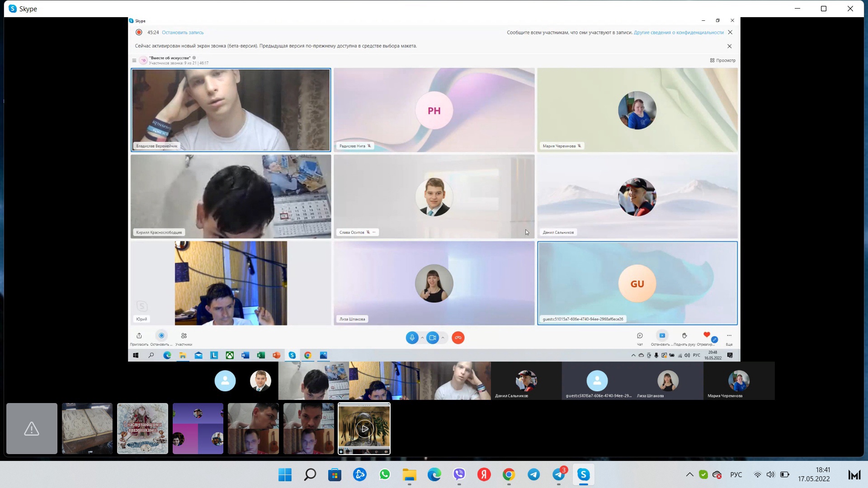Open the Просмотр view layout menu
The width and height of the screenshot is (868, 488).
pyautogui.click(x=722, y=60)
